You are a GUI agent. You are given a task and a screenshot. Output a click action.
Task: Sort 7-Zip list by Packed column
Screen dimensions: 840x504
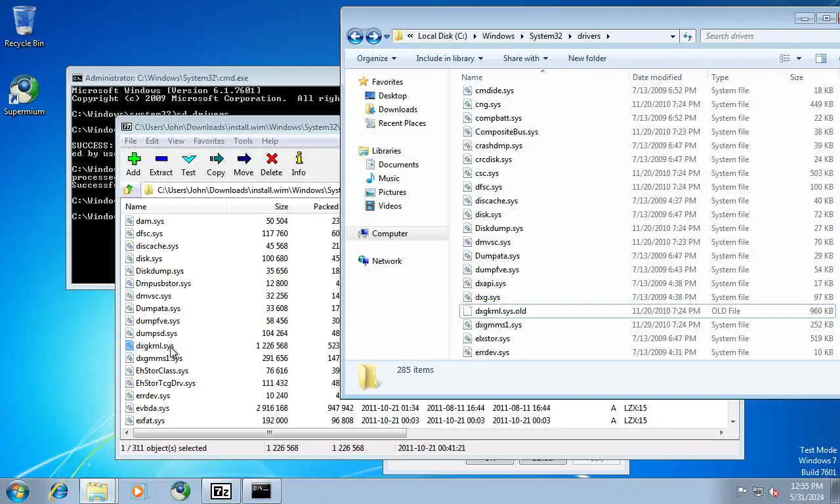[x=316, y=207]
